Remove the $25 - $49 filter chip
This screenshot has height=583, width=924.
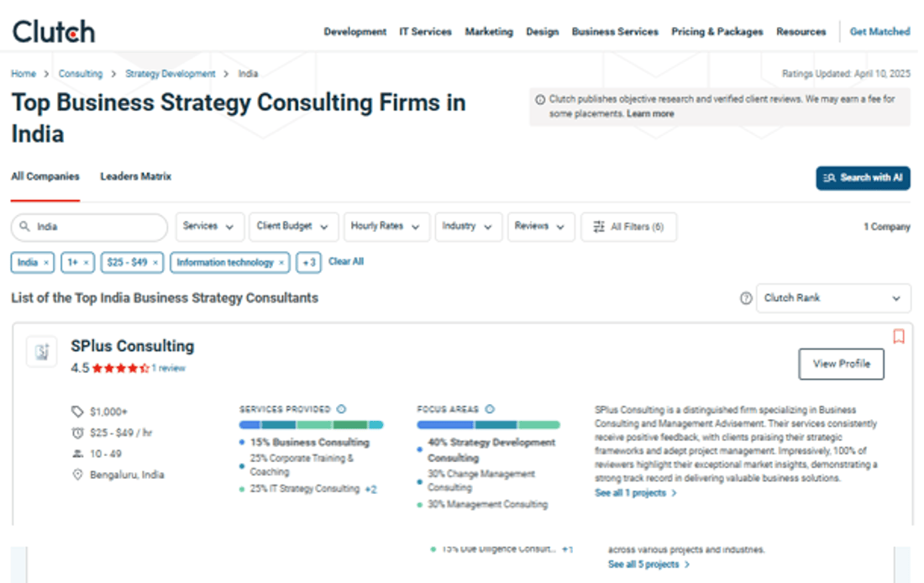[155, 263]
